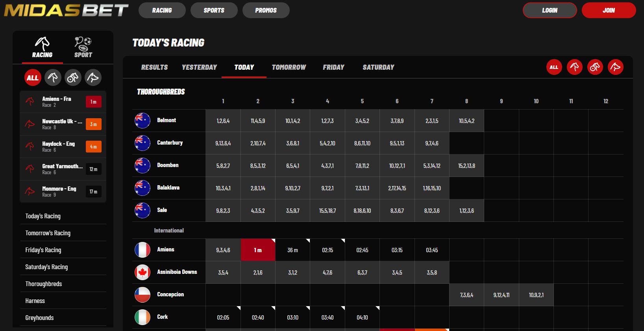Filter sidebar by thoroughbred horse icon
Image resolution: width=644 pixels, height=331 pixels.
pos(53,78)
